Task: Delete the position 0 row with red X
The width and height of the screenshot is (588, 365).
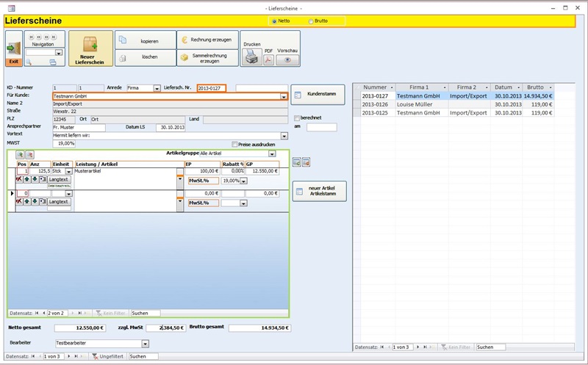Action: coord(19,202)
